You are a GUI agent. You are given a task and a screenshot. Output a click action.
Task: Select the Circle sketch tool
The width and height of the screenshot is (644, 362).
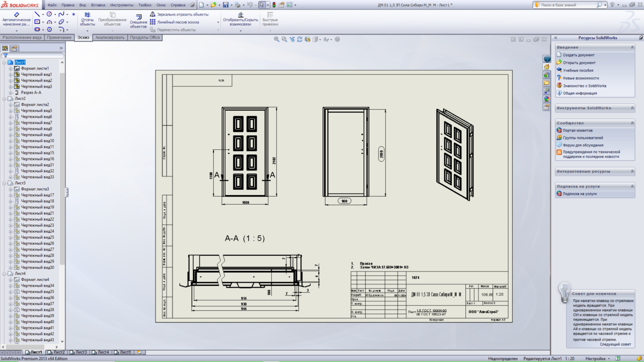49,14
